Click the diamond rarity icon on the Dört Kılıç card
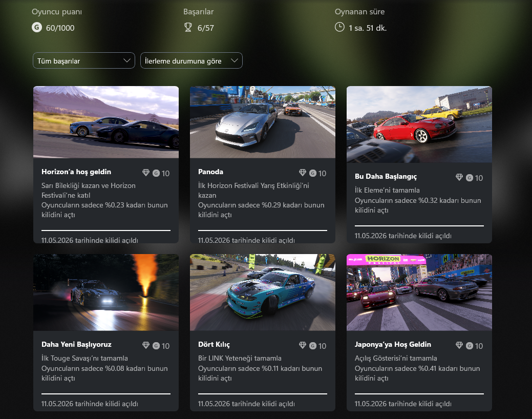This screenshot has height=419, width=532. coord(303,345)
